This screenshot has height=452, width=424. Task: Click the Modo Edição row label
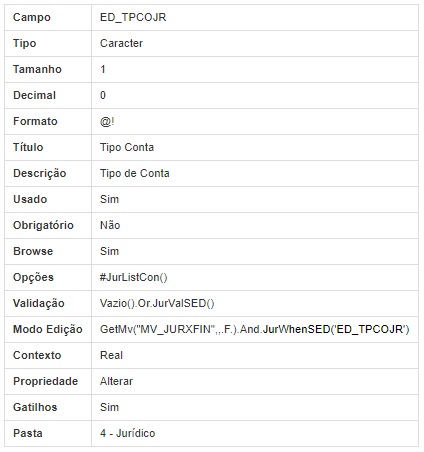(48, 329)
